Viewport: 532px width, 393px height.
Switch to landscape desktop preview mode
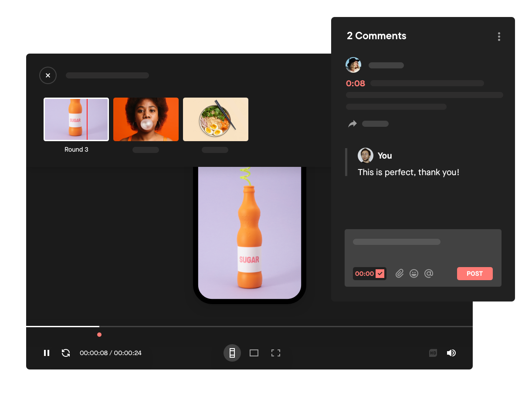pyautogui.click(x=254, y=353)
